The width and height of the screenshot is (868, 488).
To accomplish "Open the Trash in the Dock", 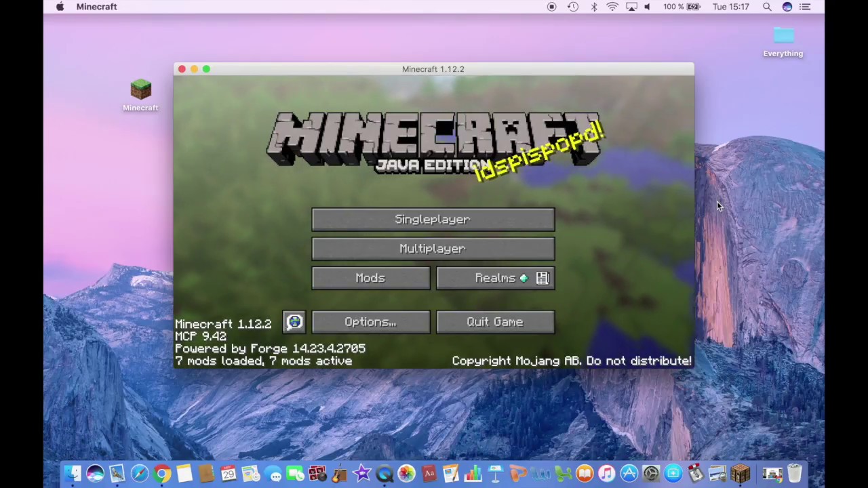I will point(794,474).
